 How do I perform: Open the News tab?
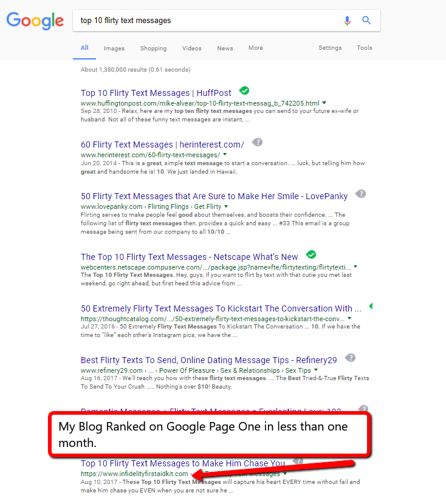coord(225,49)
